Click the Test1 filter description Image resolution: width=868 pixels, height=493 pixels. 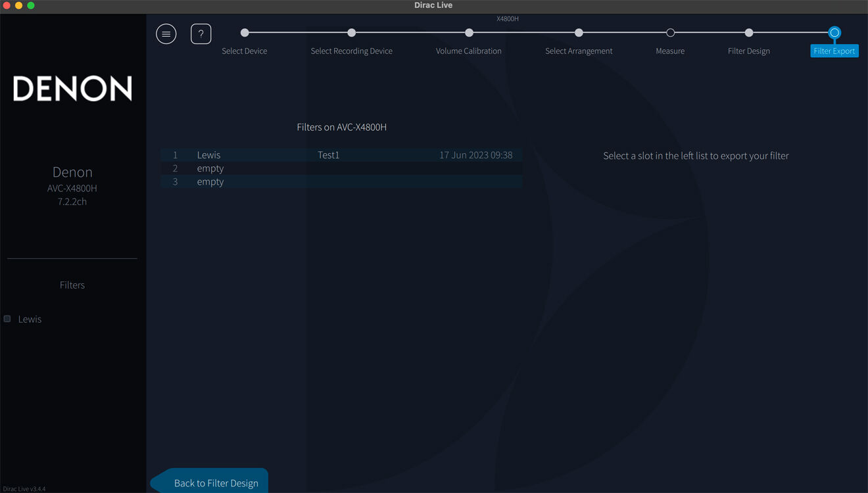[x=328, y=155]
